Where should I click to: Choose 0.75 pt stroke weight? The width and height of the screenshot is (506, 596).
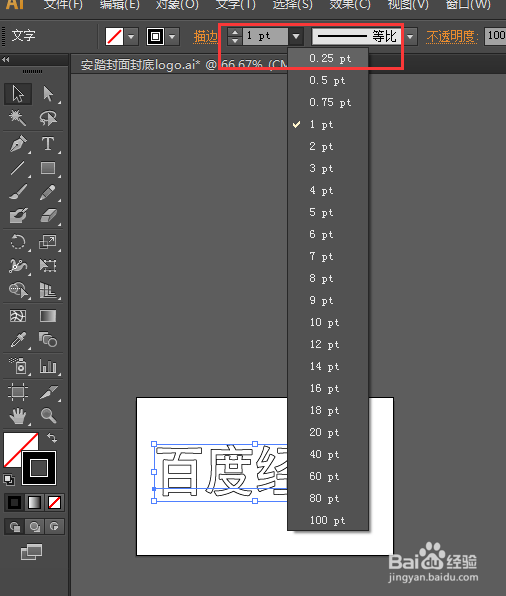[328, 103]
